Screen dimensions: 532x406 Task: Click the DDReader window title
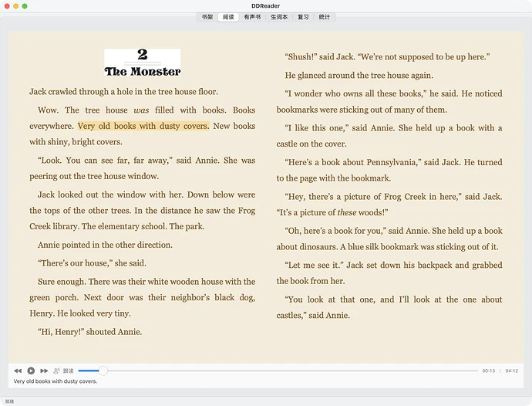[x=266, y=5]
